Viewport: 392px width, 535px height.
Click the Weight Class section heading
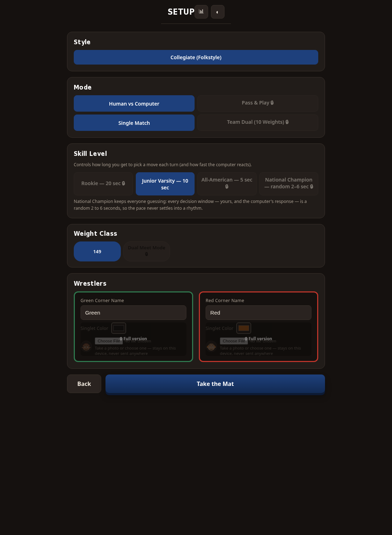pos(96,234)
